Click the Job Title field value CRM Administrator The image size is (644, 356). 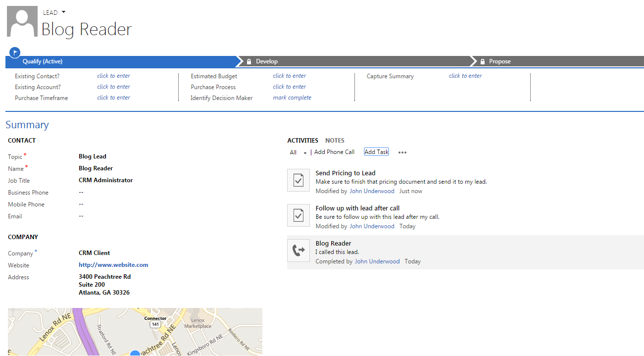pos(105,180)
